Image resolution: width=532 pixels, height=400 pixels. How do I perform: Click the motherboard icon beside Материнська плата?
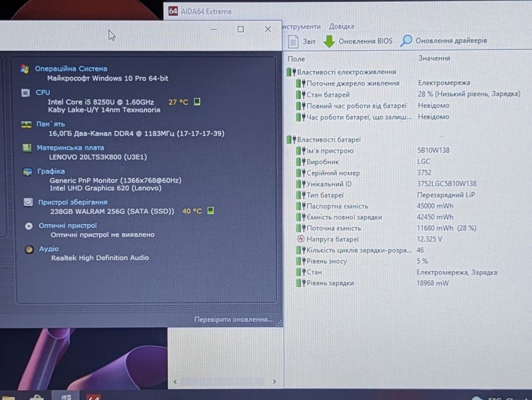click(x=27, y=148)
